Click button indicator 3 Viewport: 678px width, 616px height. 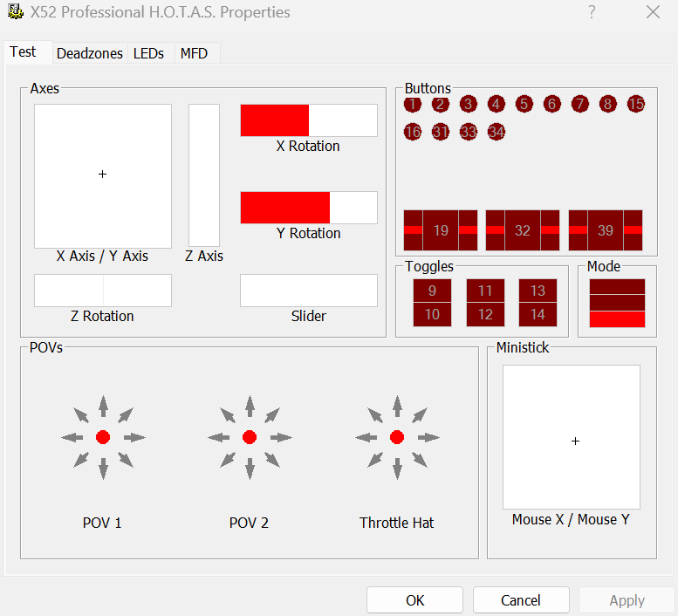point(469,104)
